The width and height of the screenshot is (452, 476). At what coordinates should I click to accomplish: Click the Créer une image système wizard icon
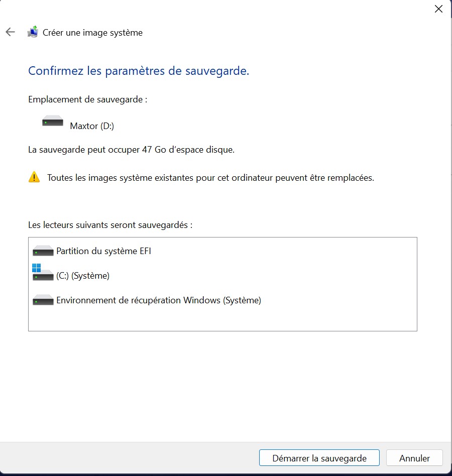(33, 32)
